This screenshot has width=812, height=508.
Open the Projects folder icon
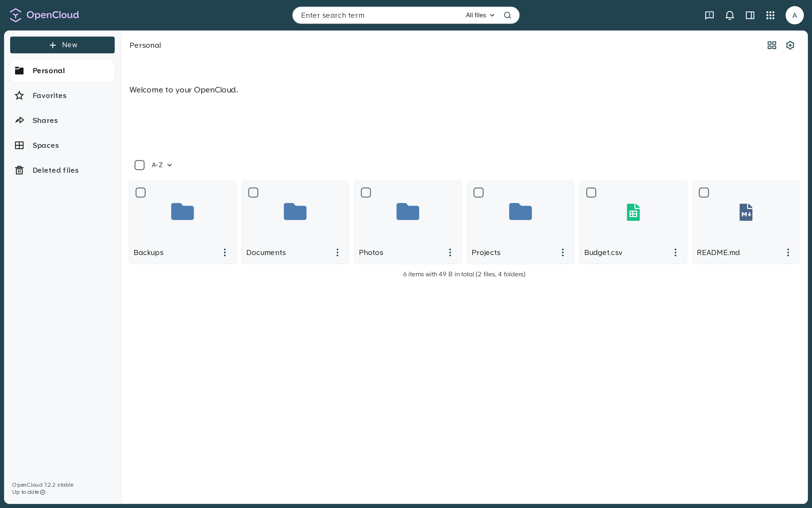pos(520,211)
